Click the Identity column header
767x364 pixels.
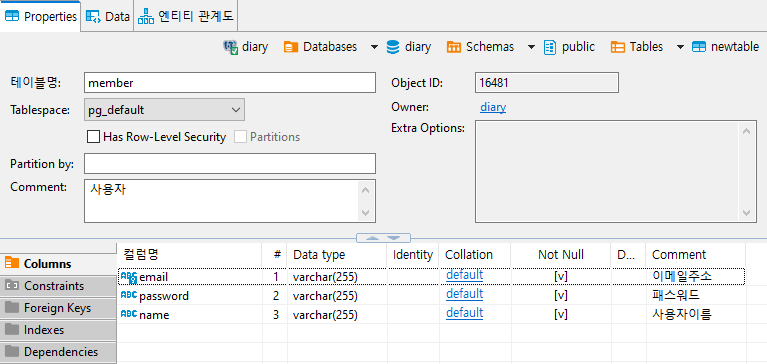pyautogui.click(x=413, y=254)
